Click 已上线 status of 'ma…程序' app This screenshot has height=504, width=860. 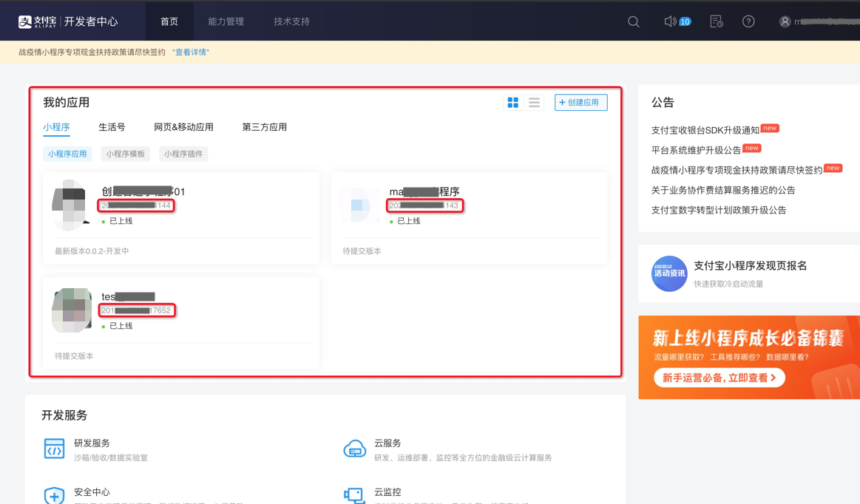tap(409, 221)
